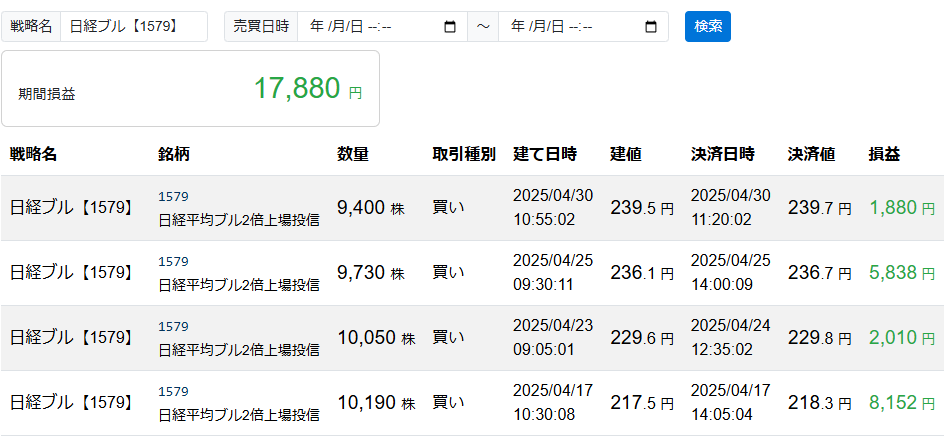Screen dimensions: 945x439
Task: Click entry time 2025/04/30 10:55:02
Action: coord(553,207)
